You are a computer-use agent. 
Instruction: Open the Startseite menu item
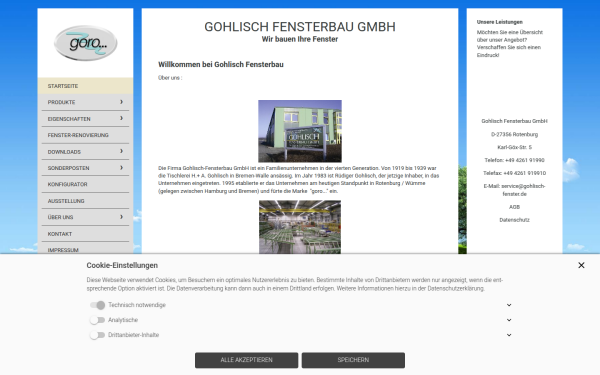(85, 86)
